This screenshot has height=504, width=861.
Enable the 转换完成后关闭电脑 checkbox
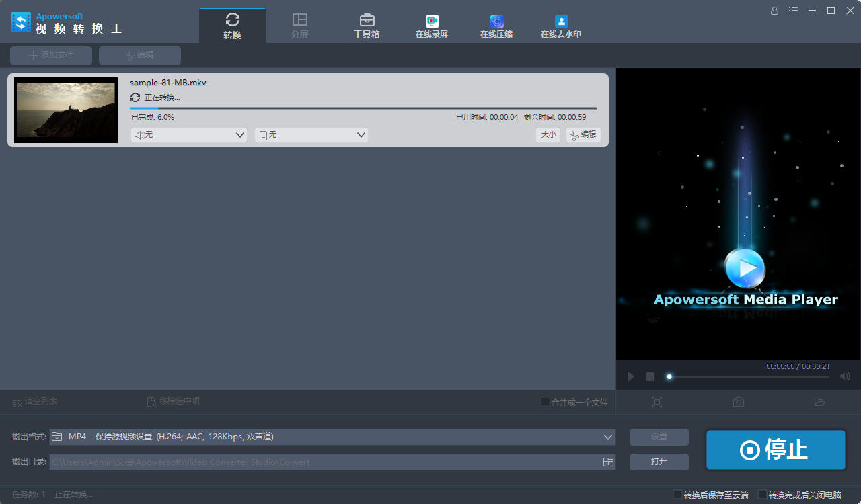[x=762, y=495]
